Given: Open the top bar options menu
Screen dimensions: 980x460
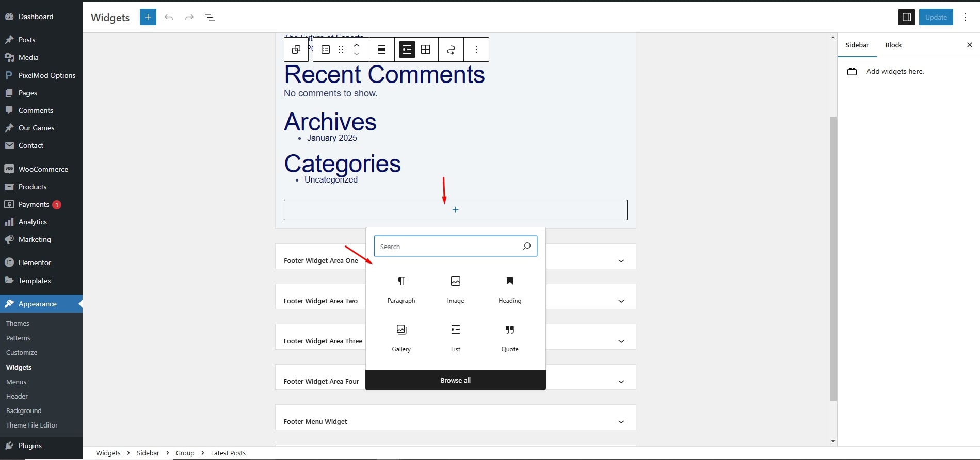Looking at the screenshot, I should 966,17.
